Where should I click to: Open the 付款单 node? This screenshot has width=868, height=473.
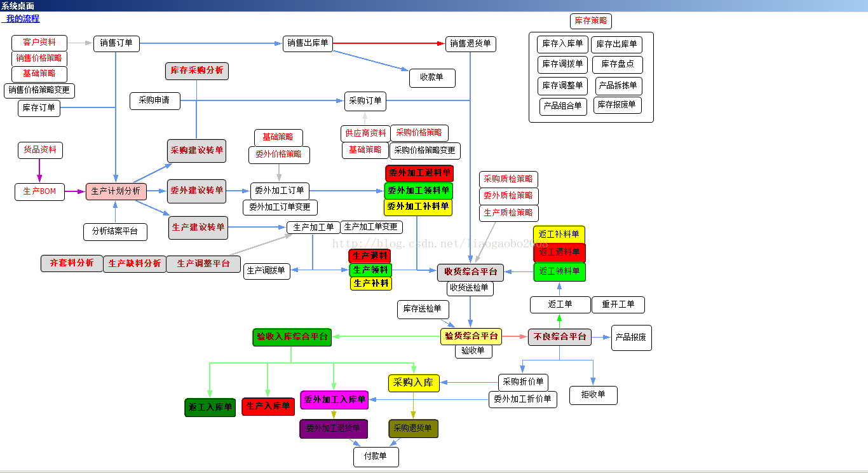point(376,456)
